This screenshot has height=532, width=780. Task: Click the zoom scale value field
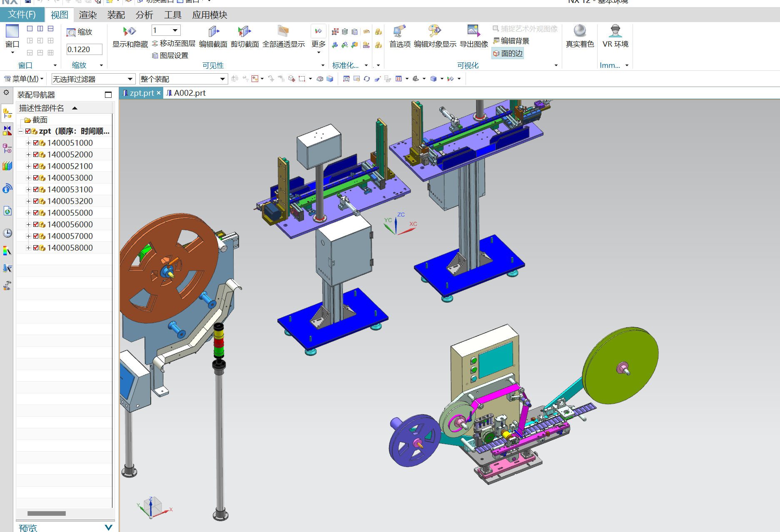point(85,49)
